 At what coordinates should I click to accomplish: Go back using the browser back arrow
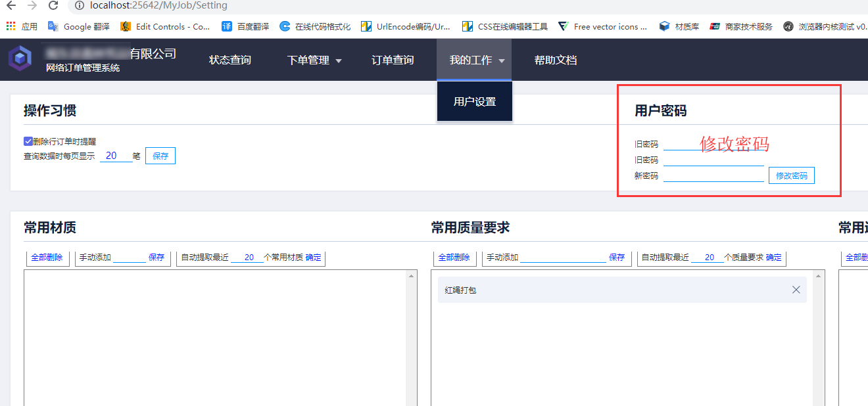(11, 6)
